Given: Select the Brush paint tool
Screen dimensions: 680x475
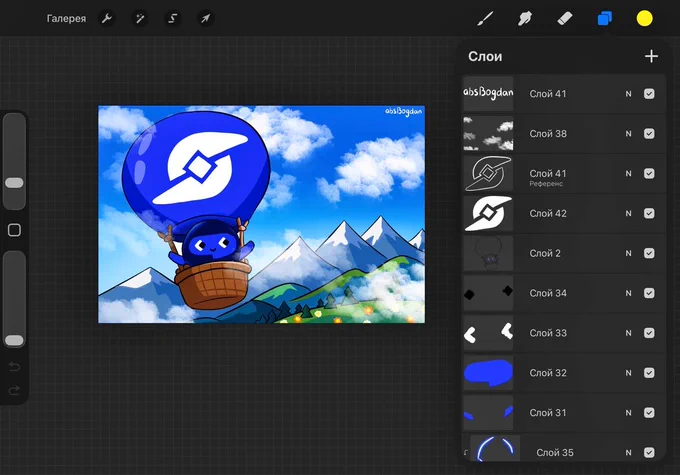Looking at the screenshot, I should (485, 19).
